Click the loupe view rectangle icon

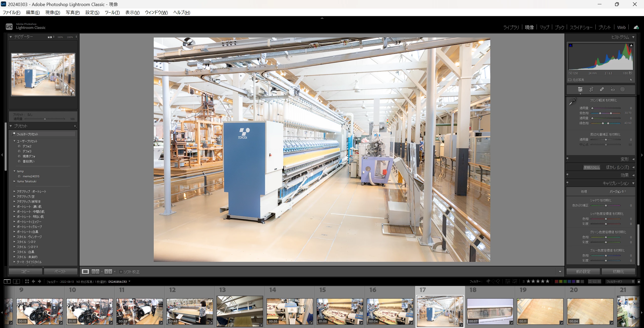(85, 272)
